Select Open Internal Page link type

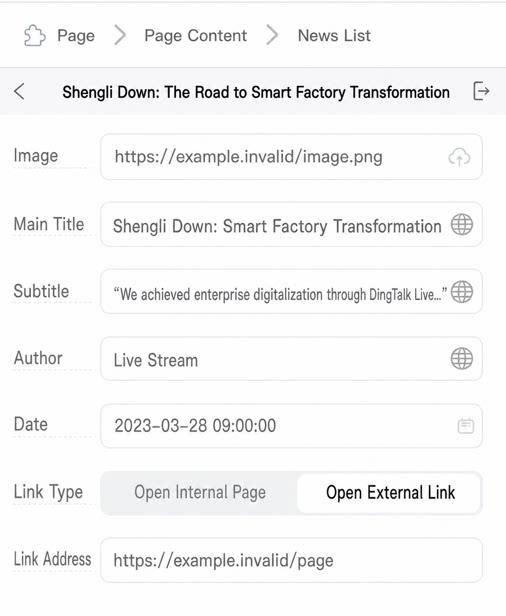point(200,493)
